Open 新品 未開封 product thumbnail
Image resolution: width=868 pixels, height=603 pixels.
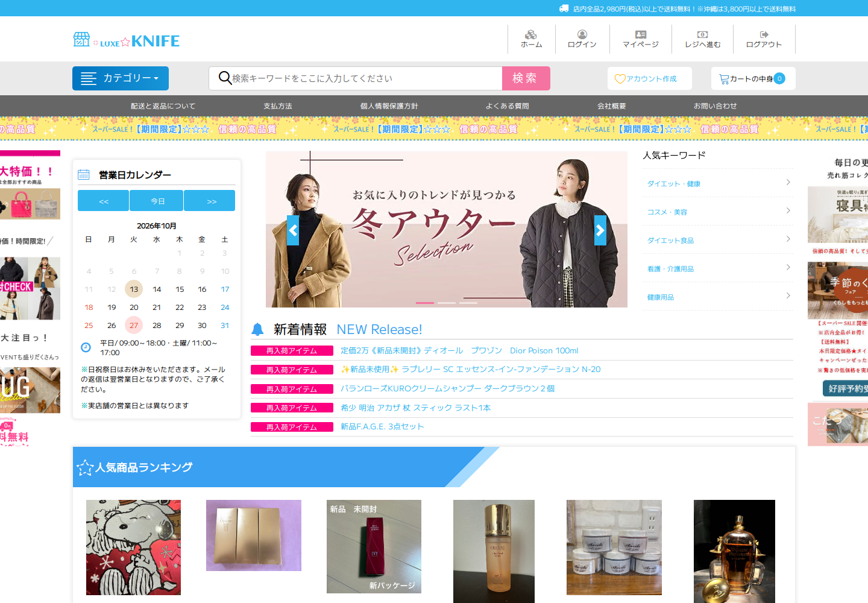click(x=374, y=546)
